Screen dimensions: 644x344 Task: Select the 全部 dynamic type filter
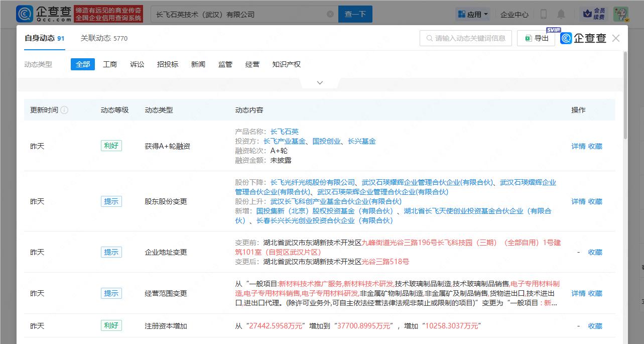coord(83,64)
